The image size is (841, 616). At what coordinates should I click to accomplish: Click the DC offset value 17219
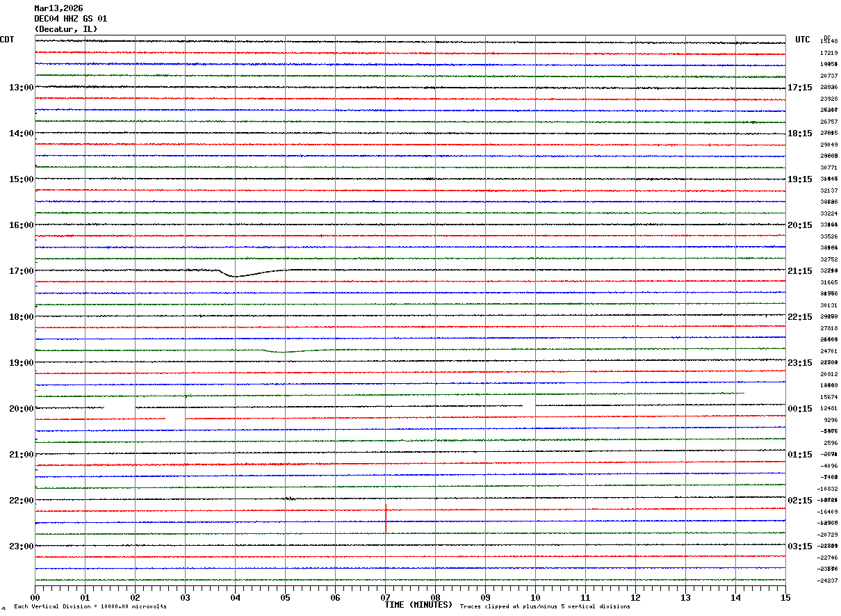[x=828, y=53]
